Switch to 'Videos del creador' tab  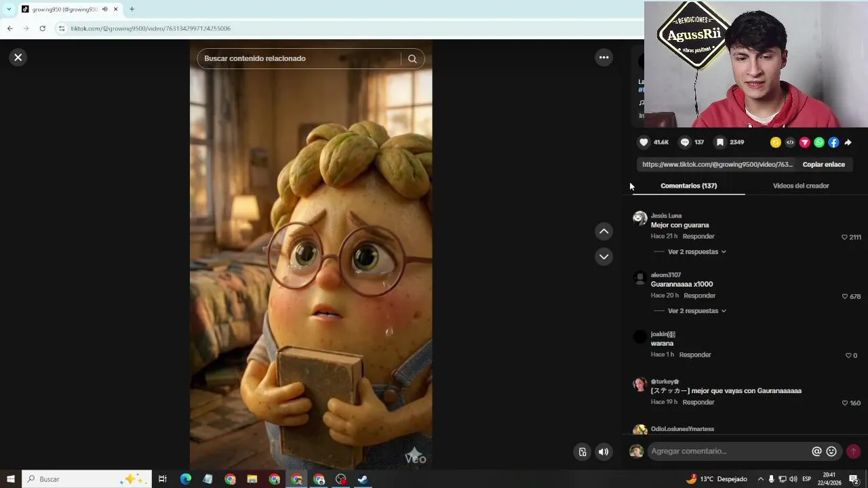click(801, 186)
